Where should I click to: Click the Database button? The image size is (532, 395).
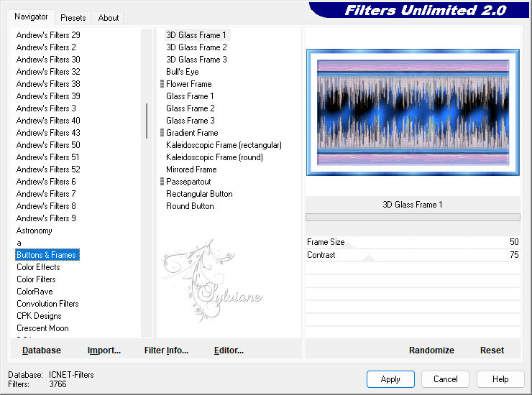tap(42, 350)
